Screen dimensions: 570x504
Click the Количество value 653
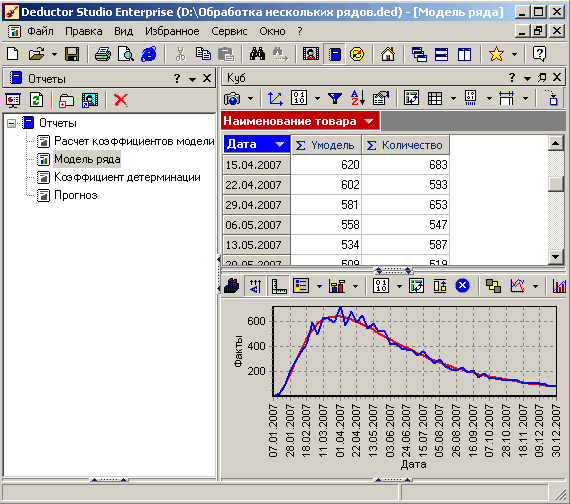(406, 205)
